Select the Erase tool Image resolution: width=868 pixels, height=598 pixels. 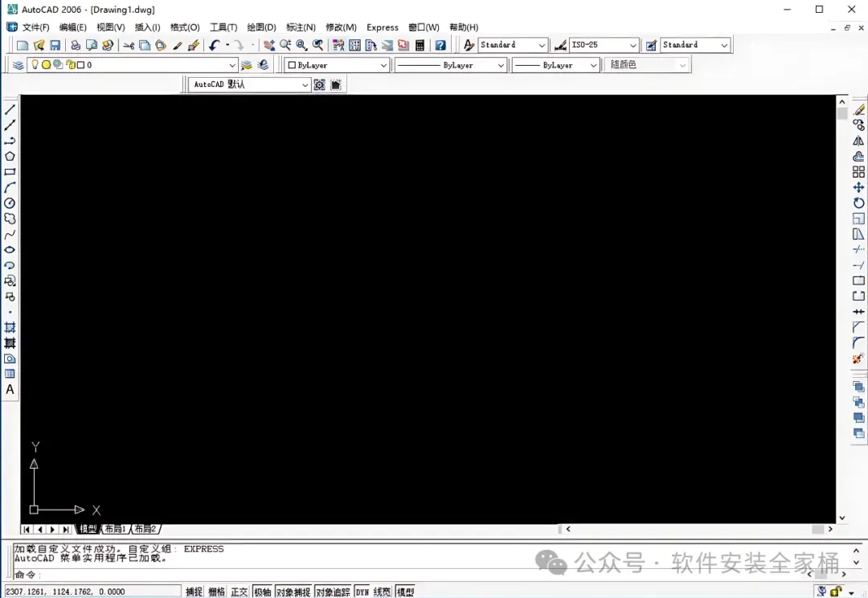pos(858,109)
